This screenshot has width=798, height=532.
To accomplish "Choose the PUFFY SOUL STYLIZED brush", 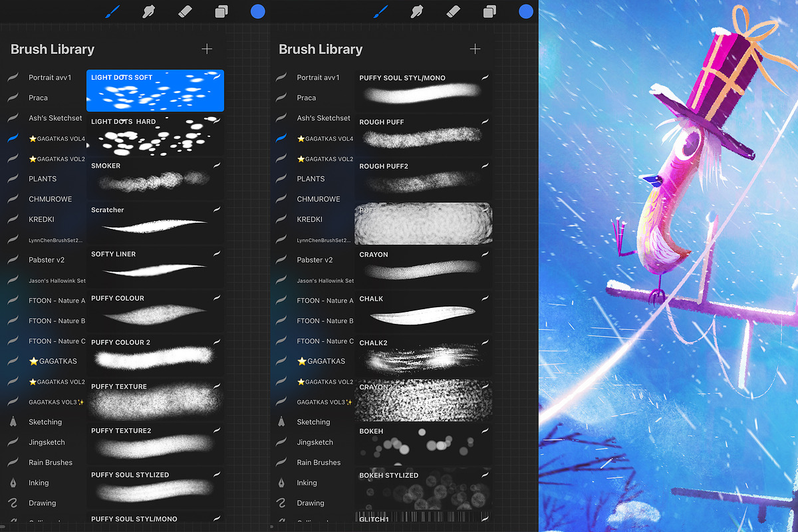I will (155, 487).
